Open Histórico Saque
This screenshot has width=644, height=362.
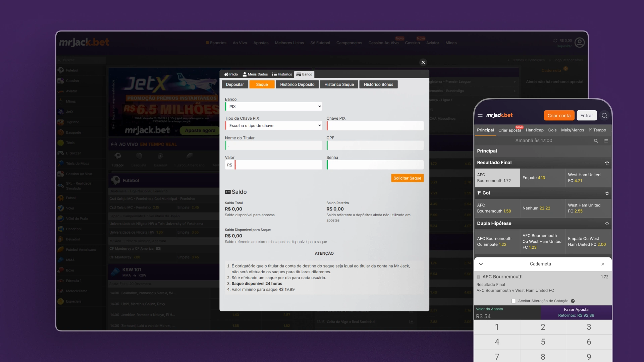[339, 84]
